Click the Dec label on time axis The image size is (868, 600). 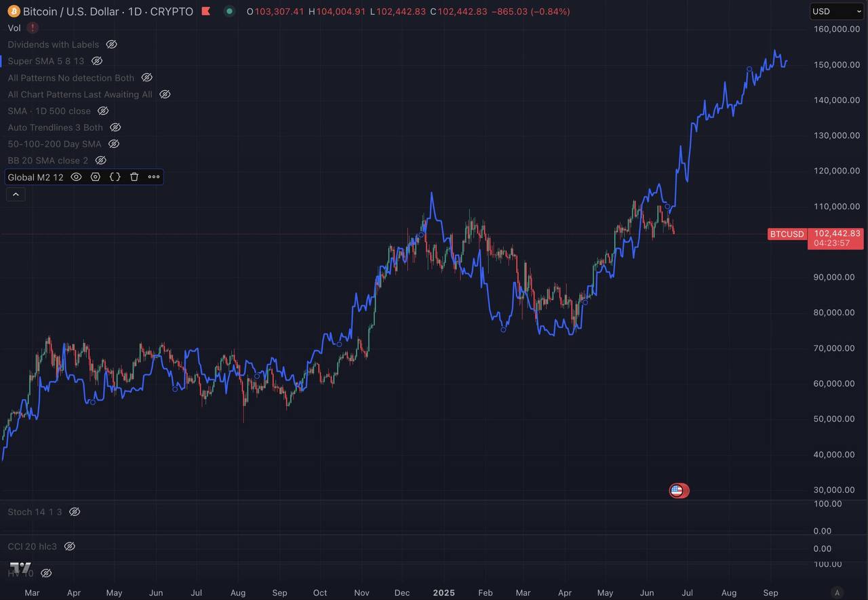tap(402, 593)
